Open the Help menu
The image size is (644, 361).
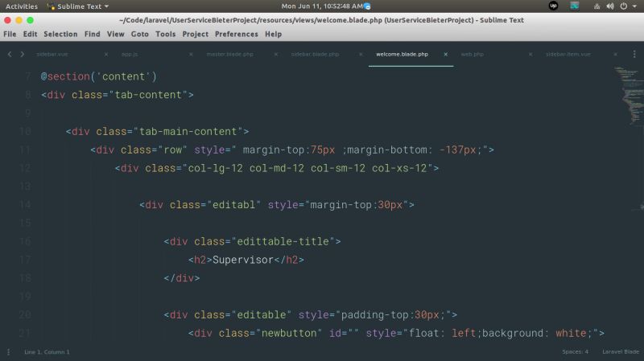pyautogui.click(x=273, y=34)
